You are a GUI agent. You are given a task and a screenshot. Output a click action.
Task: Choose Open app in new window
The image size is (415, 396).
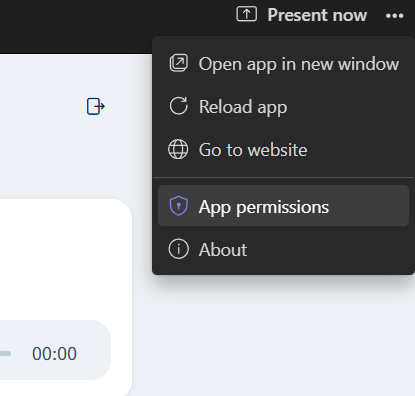[x=283, y=64]
